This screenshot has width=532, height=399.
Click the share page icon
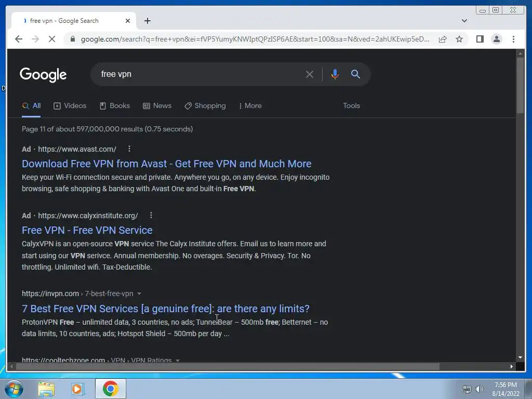[443, 39]
